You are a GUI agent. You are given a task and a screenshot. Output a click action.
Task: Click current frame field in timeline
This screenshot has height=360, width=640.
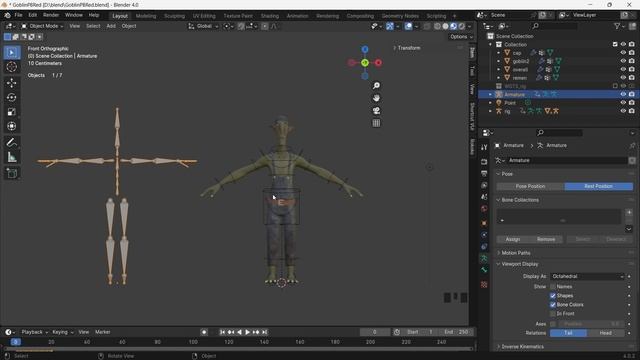click(x=375, y=332)
